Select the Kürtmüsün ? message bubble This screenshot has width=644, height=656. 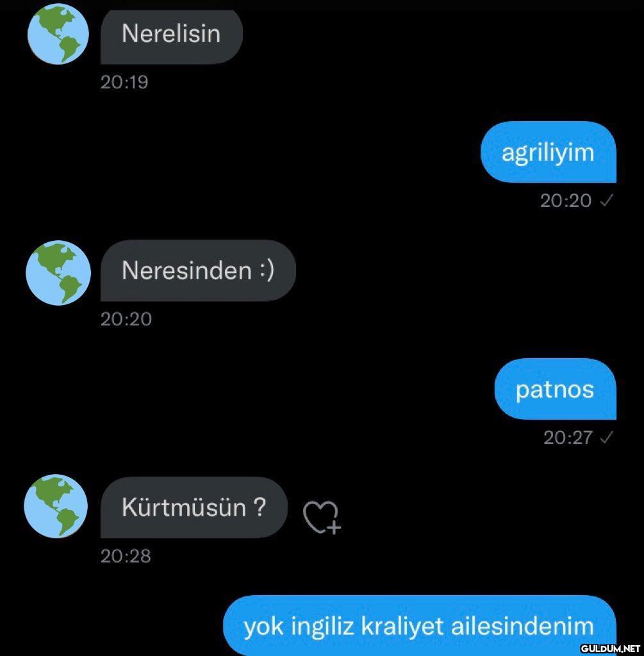pyautogui.click(x=194, y=507)
